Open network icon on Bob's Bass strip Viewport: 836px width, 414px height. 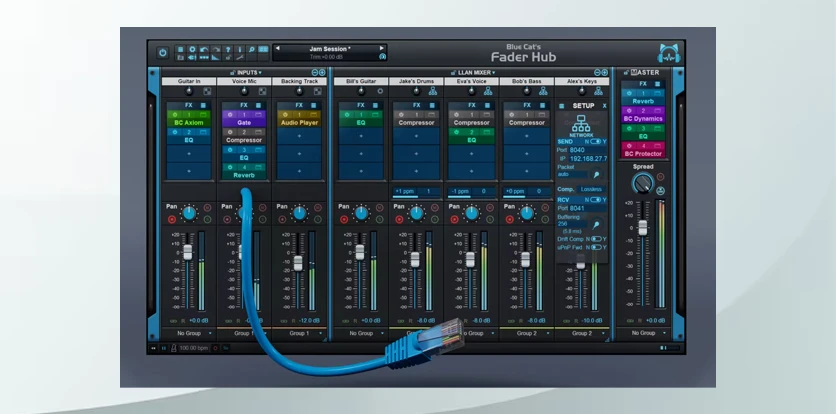point(543,91)
